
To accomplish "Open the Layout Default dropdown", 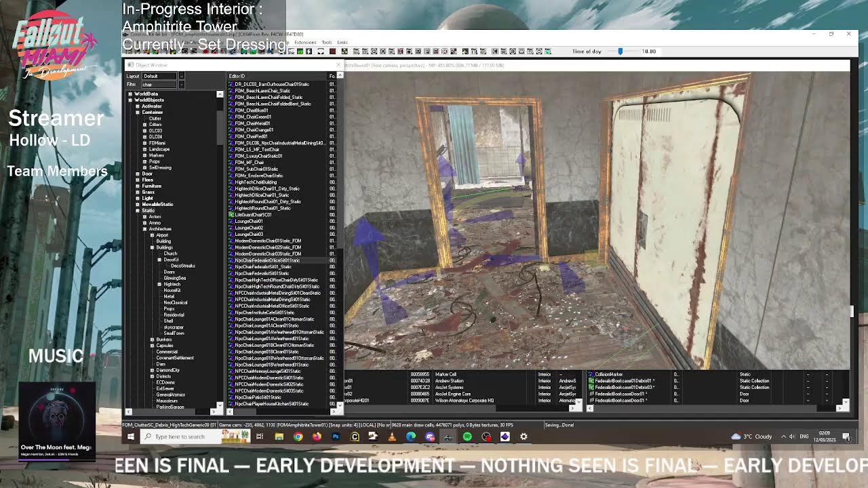I will (x=159, y=76).
